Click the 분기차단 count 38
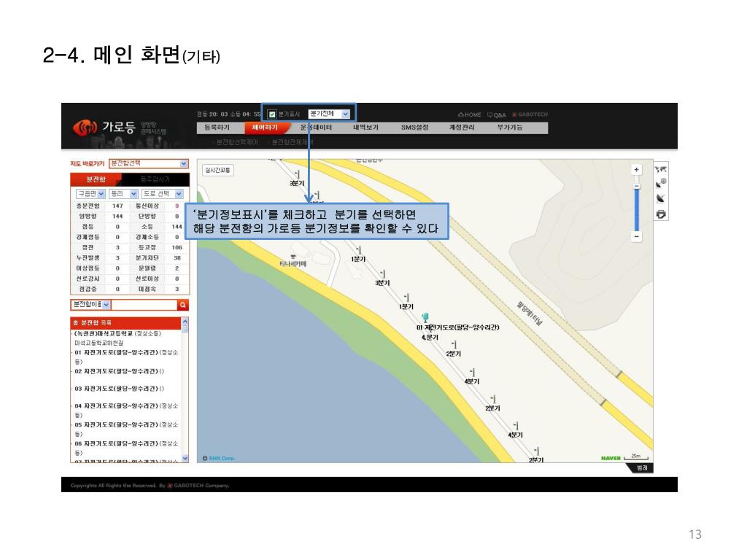This screenshot has height=560, width=747. click(177, 258)
